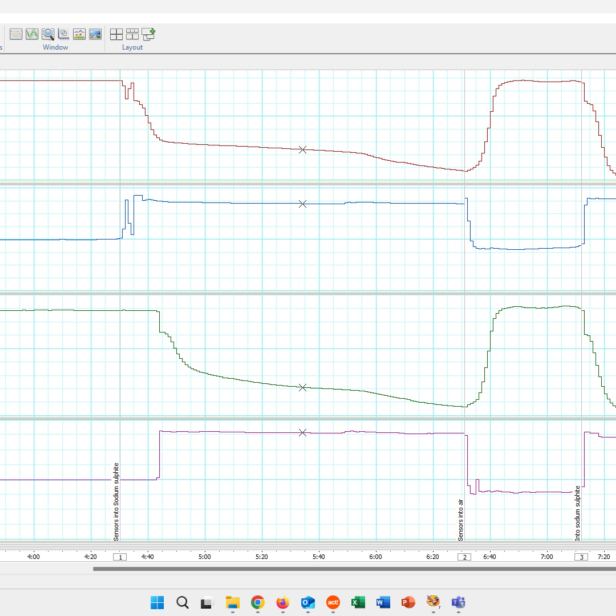
Task: Click the 'Sensors into air' comment label
Action: 461,519
